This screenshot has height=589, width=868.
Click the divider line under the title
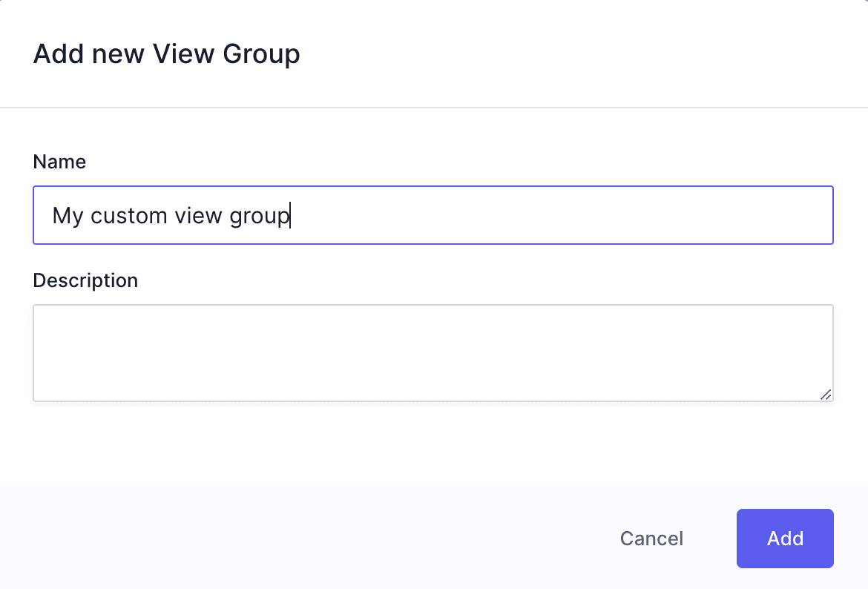tap(434, 108)
